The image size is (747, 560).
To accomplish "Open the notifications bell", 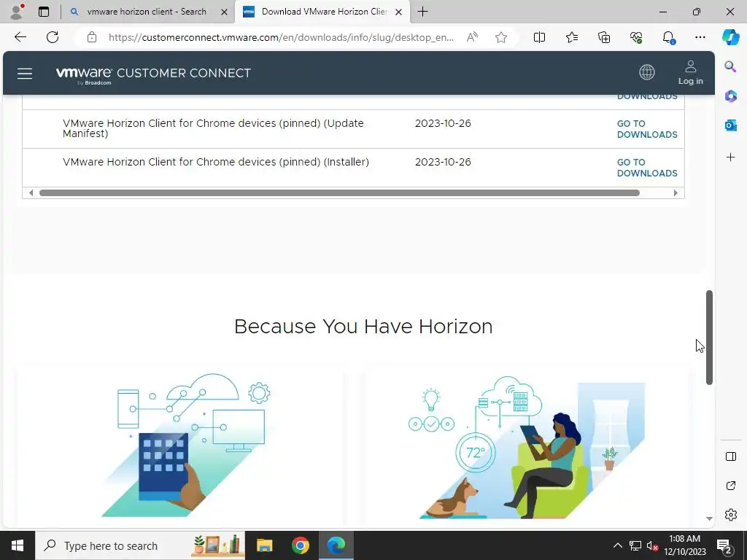I will click(x=668, y=37).
